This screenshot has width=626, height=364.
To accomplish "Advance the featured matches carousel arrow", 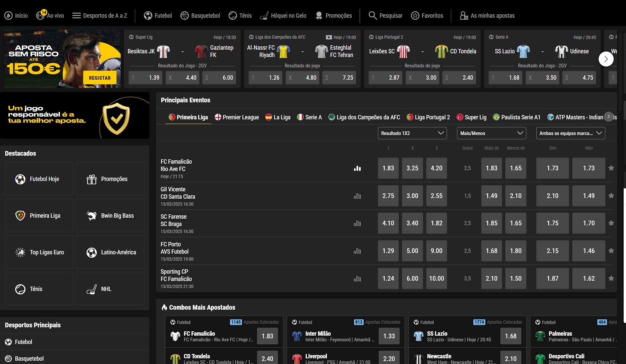I will tap(606, 59).
